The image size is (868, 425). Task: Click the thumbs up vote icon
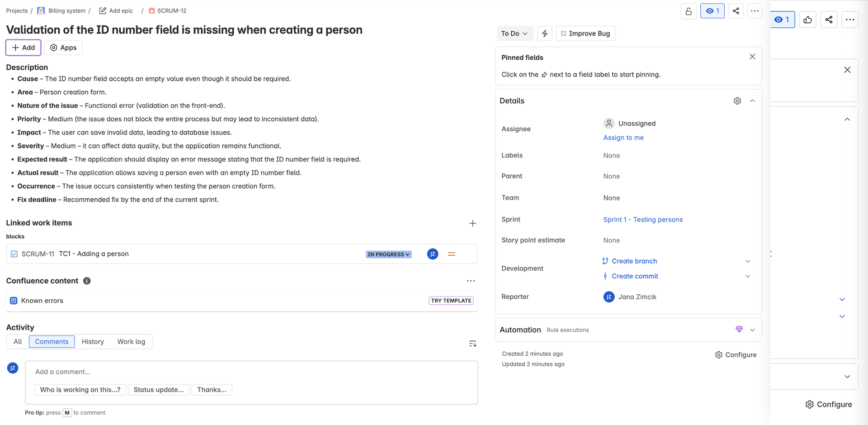point(807,19)
